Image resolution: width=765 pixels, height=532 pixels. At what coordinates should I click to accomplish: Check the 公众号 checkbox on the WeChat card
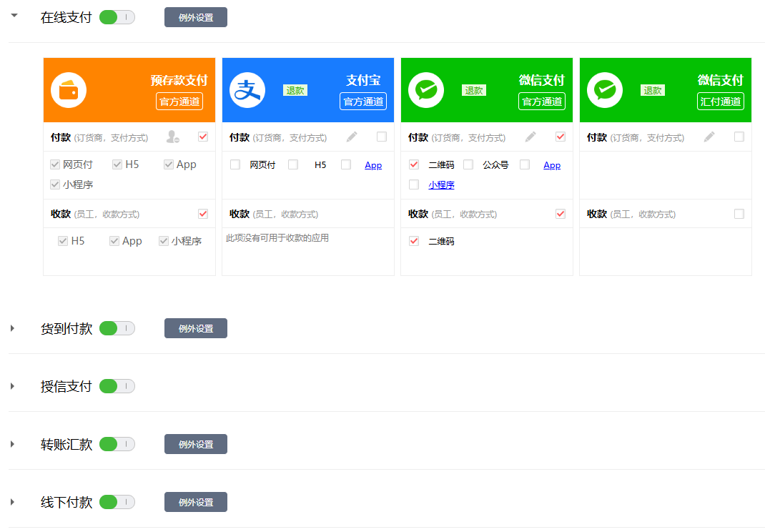pyautogui.click(x=468, y=164)
